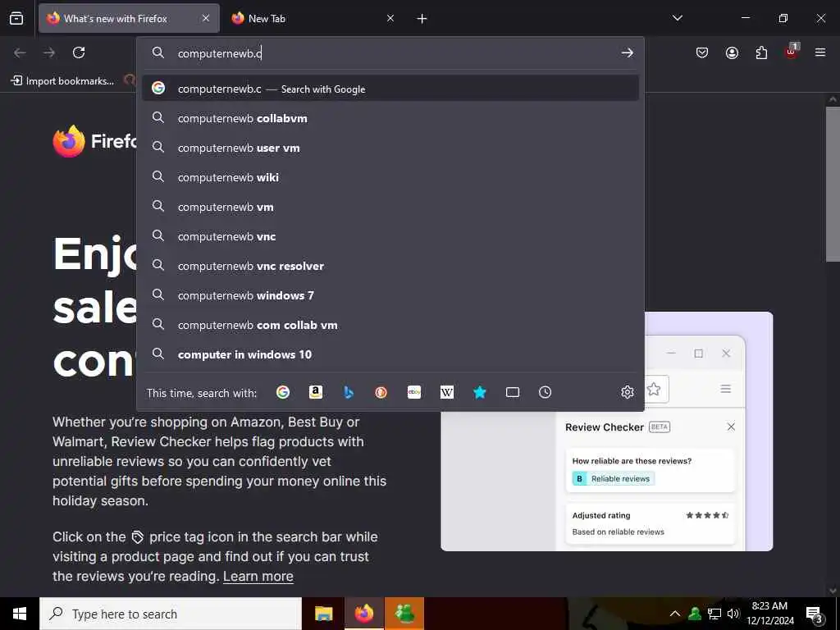840x630 pixels.
Task: Search this time with Bing
Action: 348,392
